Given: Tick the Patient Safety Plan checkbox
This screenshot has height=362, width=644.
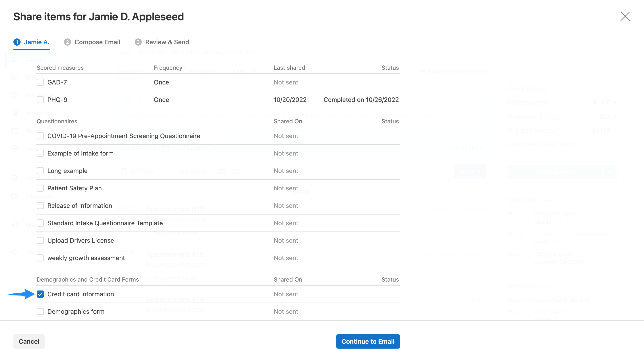Looking at the screenshot, I should coord(40,188).
